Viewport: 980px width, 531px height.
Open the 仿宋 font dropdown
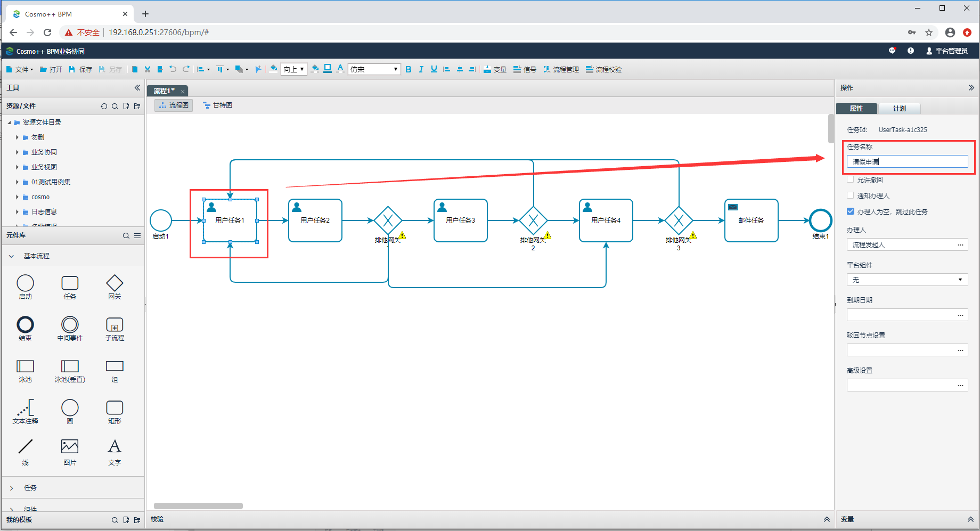click(374, 69)
